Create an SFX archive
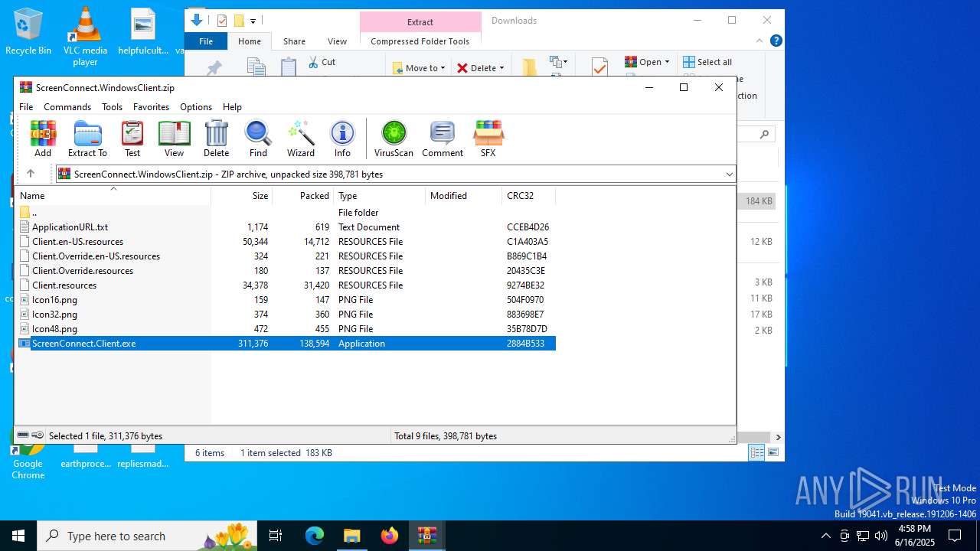This screenshot has height=551, width=980. (x=488, y=139)
